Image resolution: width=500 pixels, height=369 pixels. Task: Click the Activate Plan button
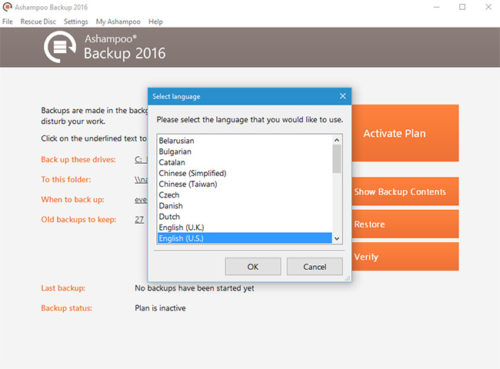405,133
